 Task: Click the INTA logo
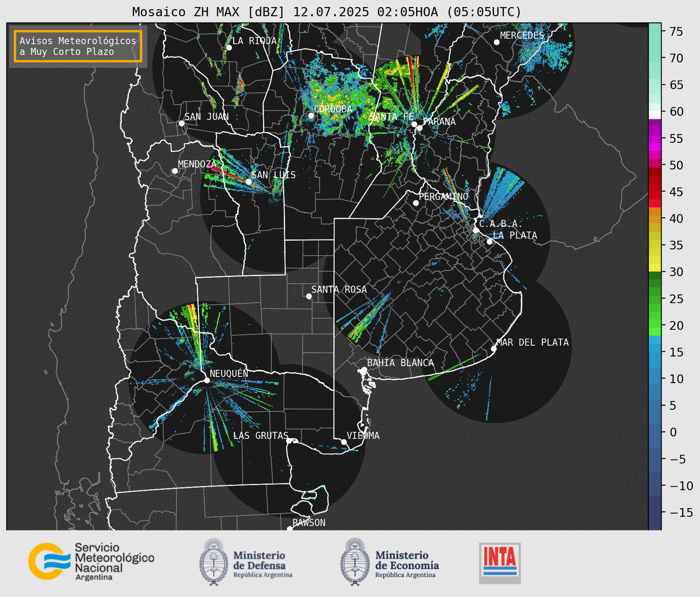(500, 563)
